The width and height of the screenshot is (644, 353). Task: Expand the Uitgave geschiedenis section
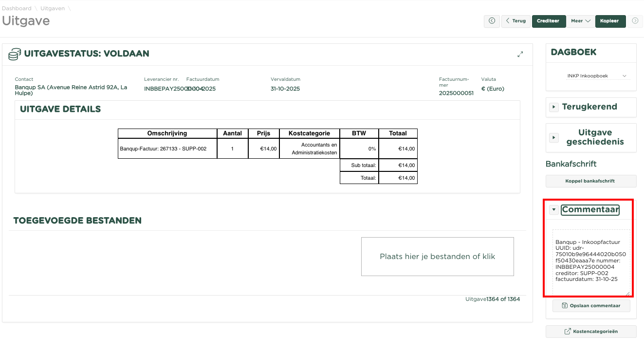click(554, 138)
